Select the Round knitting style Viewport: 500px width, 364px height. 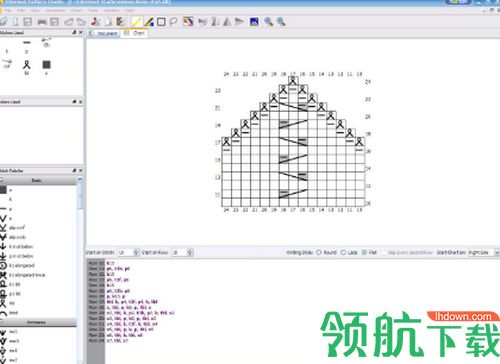[319, 252]
